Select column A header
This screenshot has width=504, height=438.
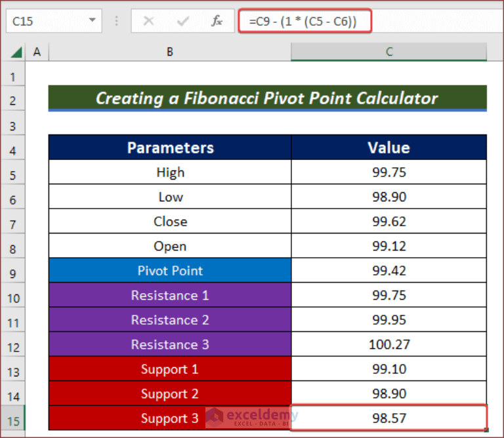(37, 52)
